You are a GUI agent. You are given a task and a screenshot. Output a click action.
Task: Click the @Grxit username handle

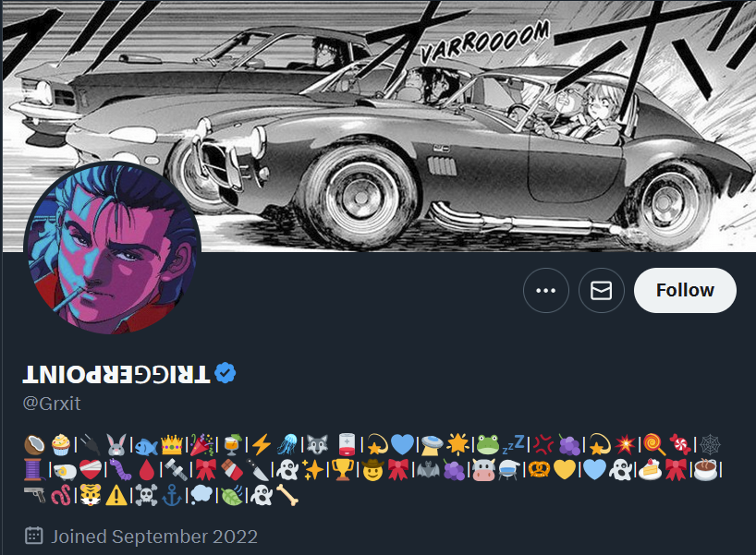point(52,404)
